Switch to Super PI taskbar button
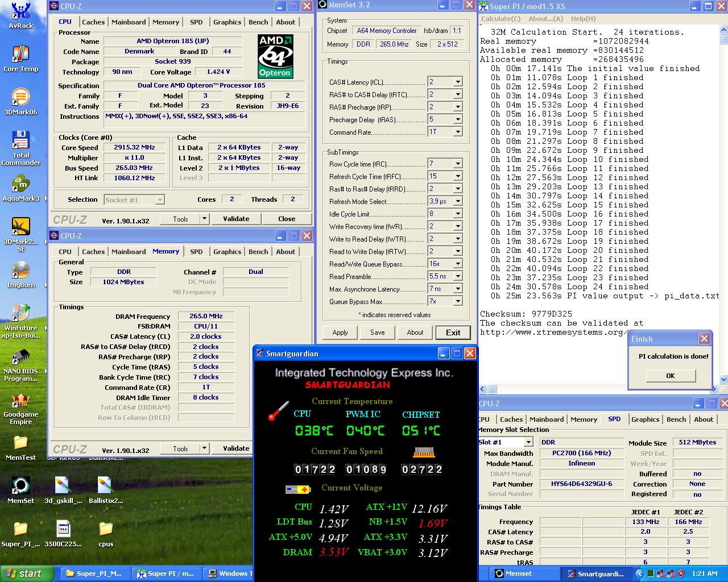The image size is (728, 582). [166, 573]
